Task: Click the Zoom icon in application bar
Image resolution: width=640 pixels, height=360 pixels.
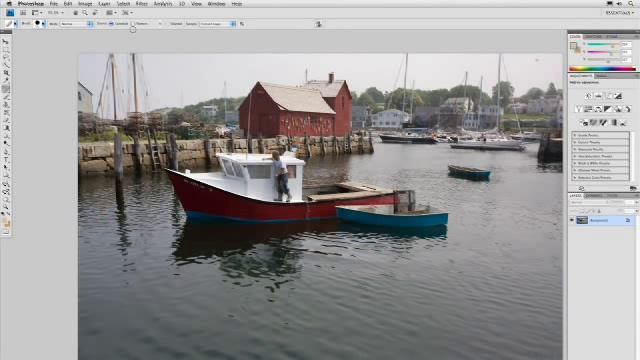Action: [x=85, y=13]
